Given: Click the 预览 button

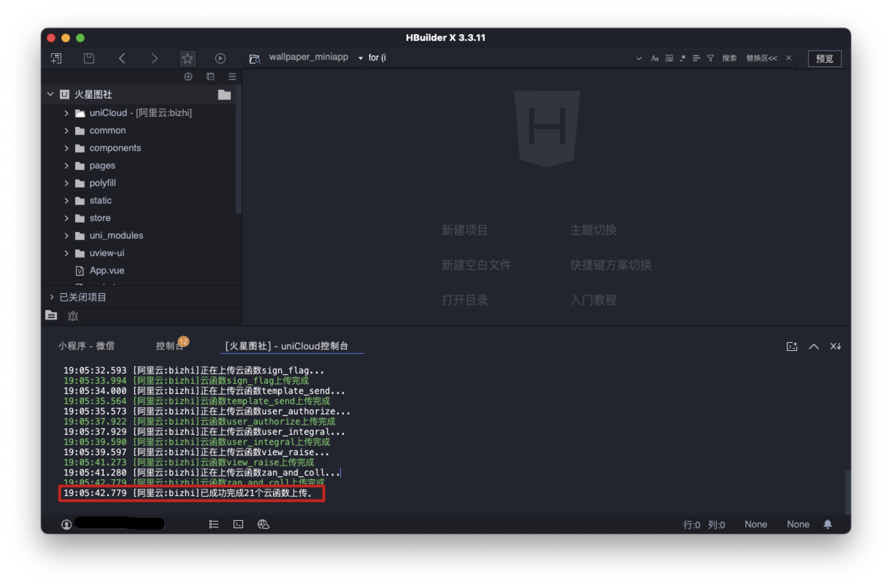Looking at the screenshot, I should coord(824,58).
